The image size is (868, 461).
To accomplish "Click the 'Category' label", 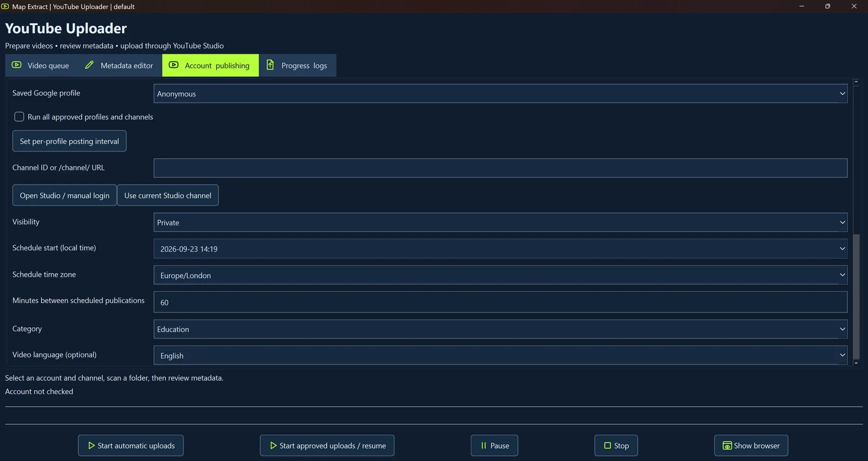I will pyautogui.click(x=27, y=329).
